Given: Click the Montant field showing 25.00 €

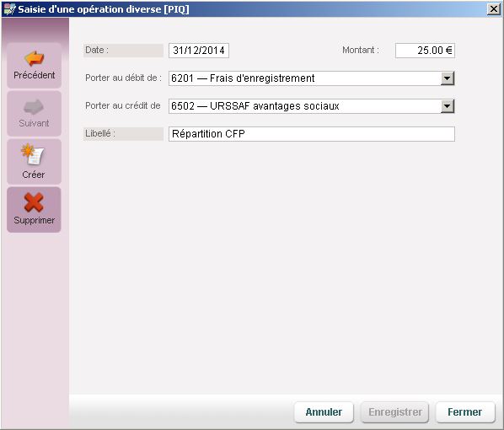Looking at the screenshot, I should point(425,51).
